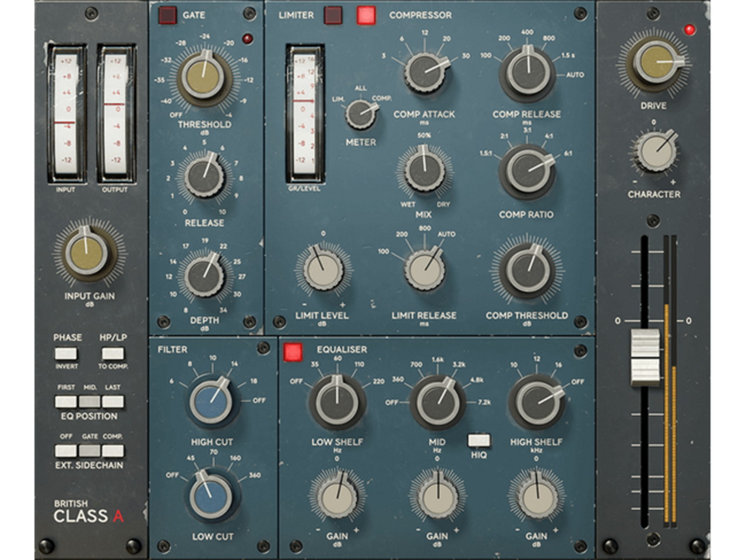
Task: Set EQ Position to First
Action: 66,401
